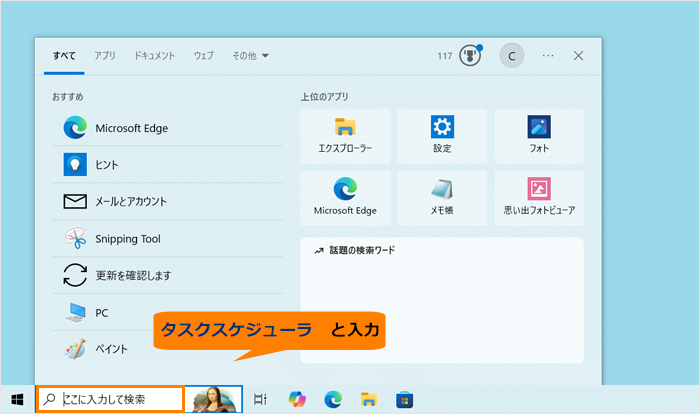Switch to the ウェブ tab
This screenshot has height=414, width=700.
(204, 56)
